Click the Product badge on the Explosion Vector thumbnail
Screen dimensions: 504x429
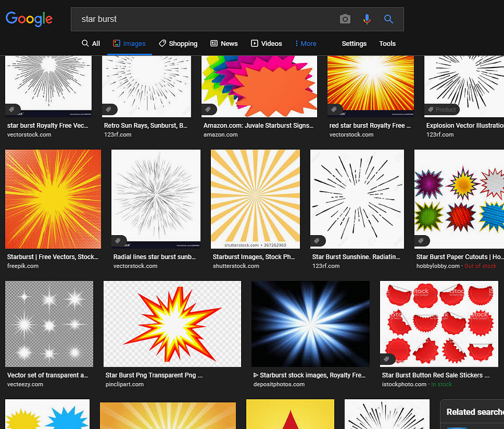click(442, 109)
